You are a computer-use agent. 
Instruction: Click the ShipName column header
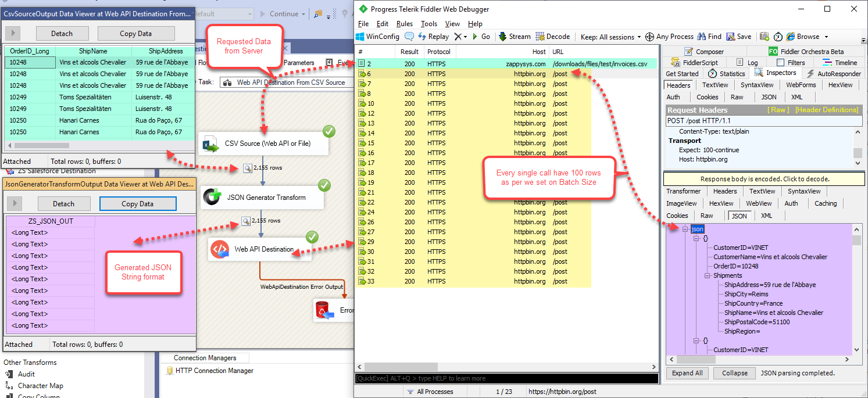tap(93, 51)
